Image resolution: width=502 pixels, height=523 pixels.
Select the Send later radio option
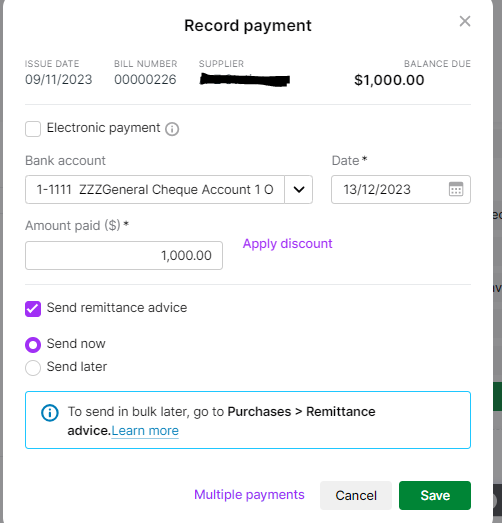33,368
